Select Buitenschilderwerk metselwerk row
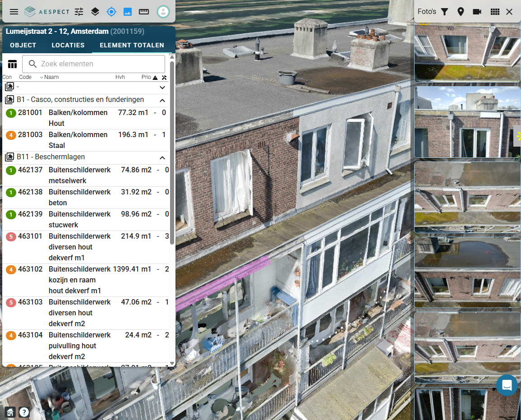This screenshot has height=420, width=521. [x=86, y=175]
